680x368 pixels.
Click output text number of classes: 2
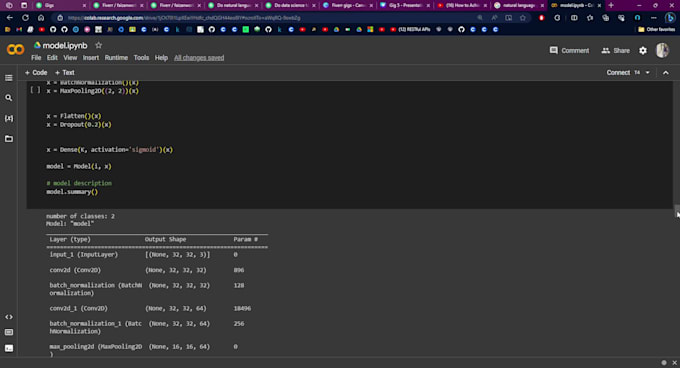point(80,216)
